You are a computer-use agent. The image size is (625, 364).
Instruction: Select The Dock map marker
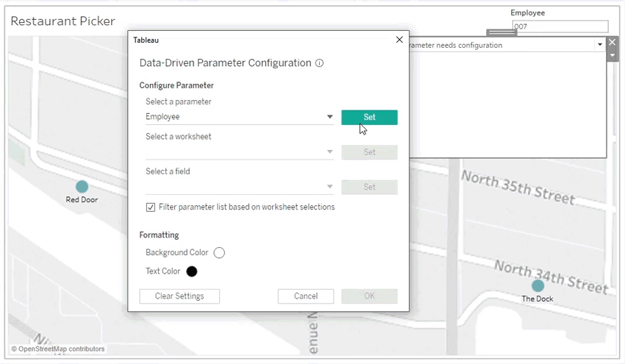click(537, 285)
